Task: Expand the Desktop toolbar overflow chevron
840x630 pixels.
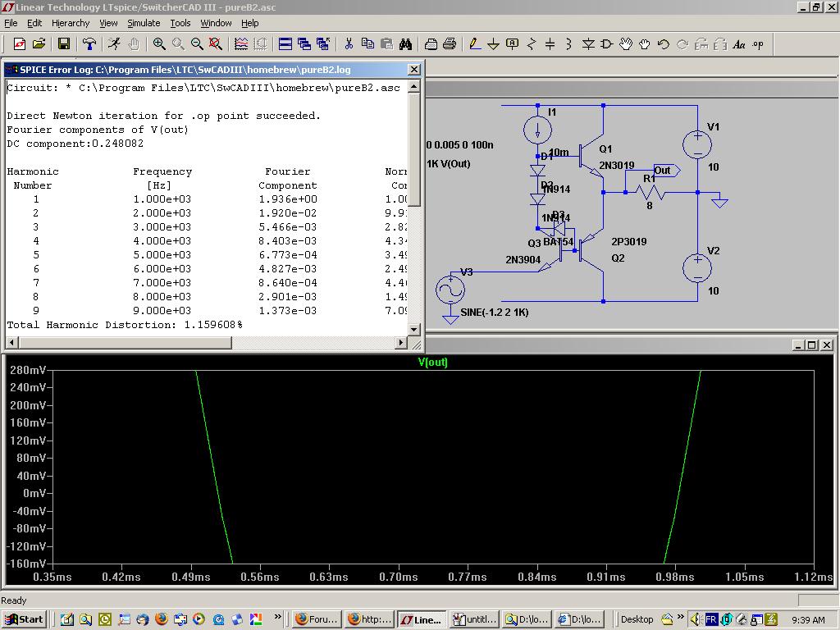Action: [x=681, y=617]
